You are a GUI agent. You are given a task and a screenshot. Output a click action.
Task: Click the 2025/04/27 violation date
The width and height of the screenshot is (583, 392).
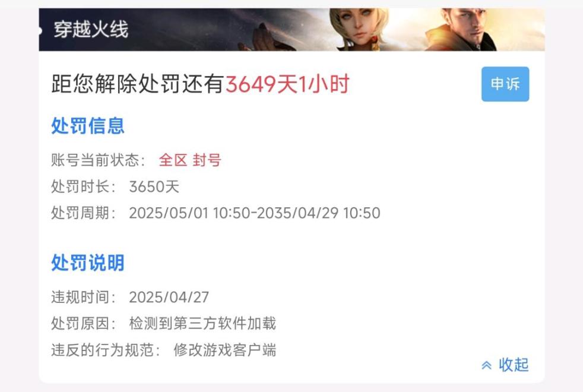[x=169, y=297]
